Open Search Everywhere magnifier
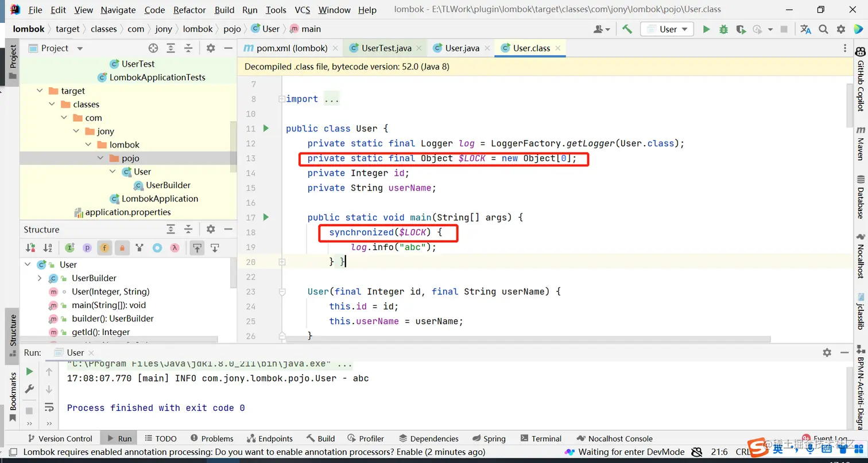 click(823, 29)
